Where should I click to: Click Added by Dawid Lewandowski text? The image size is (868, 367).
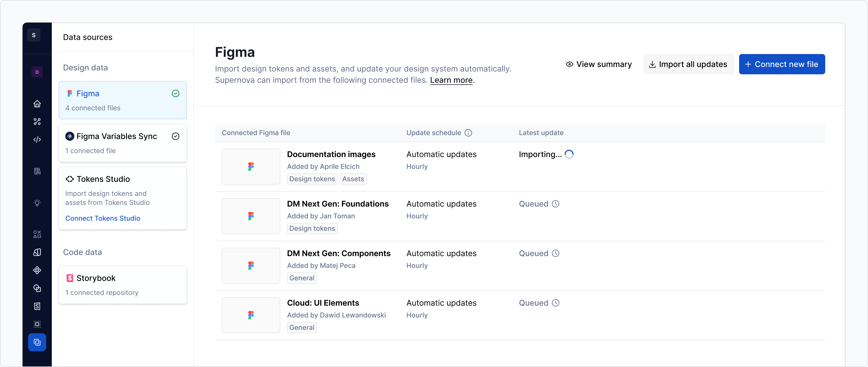[336, 315]
